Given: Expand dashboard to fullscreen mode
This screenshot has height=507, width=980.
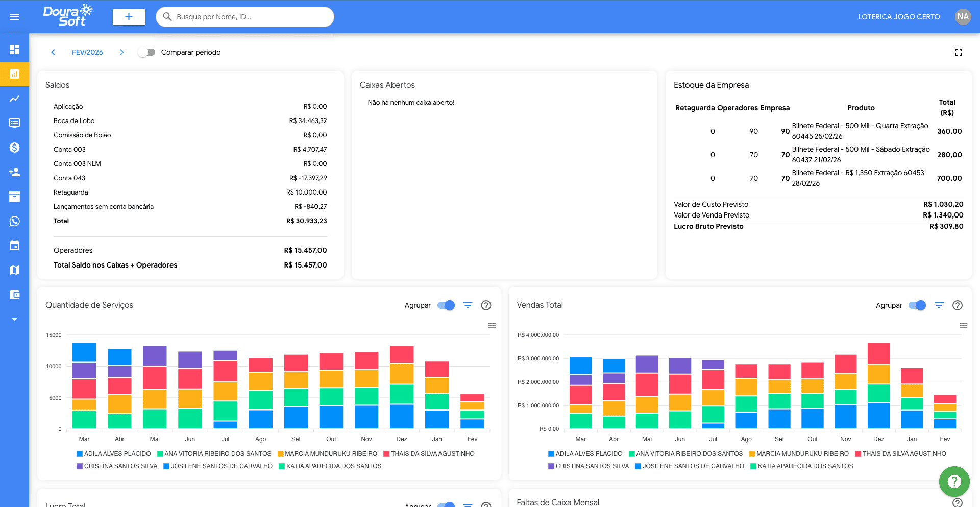Looking at the screenshot, I should (959, 52).
